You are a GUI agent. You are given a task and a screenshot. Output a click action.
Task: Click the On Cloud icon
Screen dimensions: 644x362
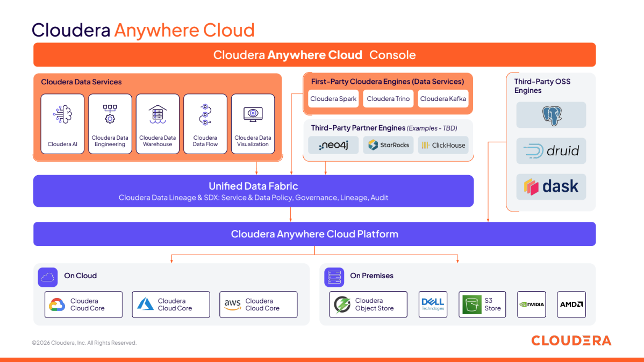[x=48, y=277]
